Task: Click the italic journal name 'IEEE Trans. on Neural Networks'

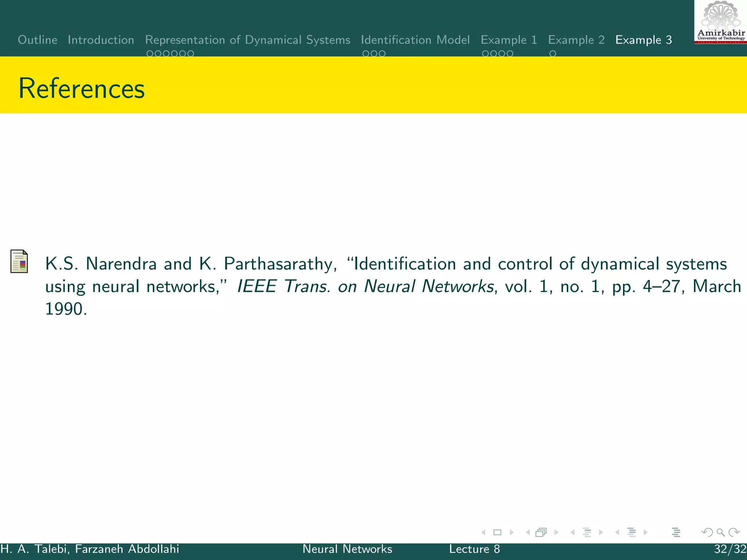Action: [x=365, y=286]
